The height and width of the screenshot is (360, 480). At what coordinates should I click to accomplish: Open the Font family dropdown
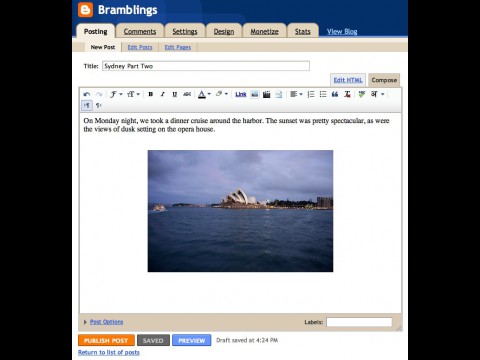116,94
